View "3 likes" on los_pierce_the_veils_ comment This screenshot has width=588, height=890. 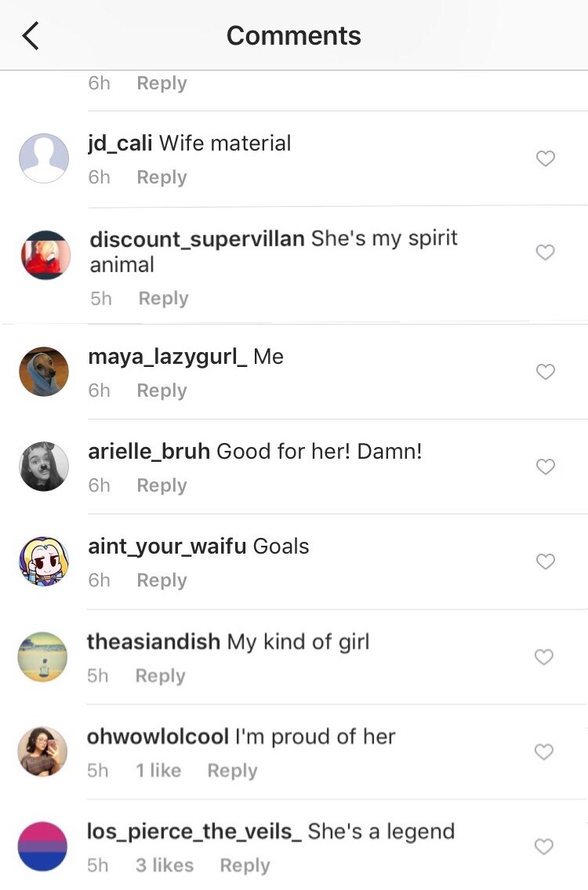tap(165, 865)
